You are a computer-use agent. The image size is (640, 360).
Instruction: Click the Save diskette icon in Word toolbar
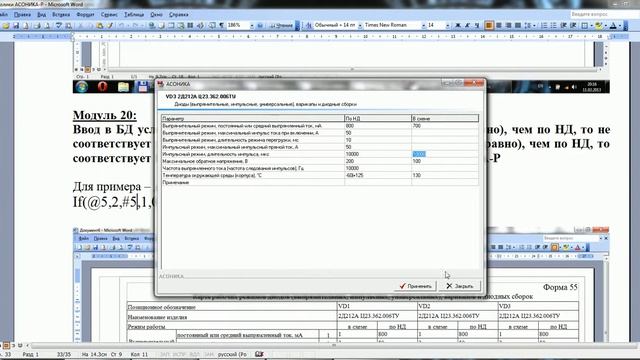16,26
